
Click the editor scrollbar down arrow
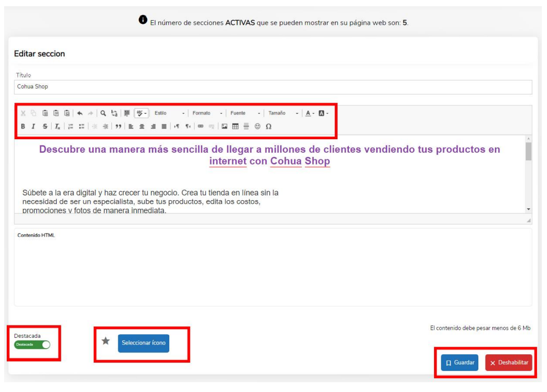(528, 209)
